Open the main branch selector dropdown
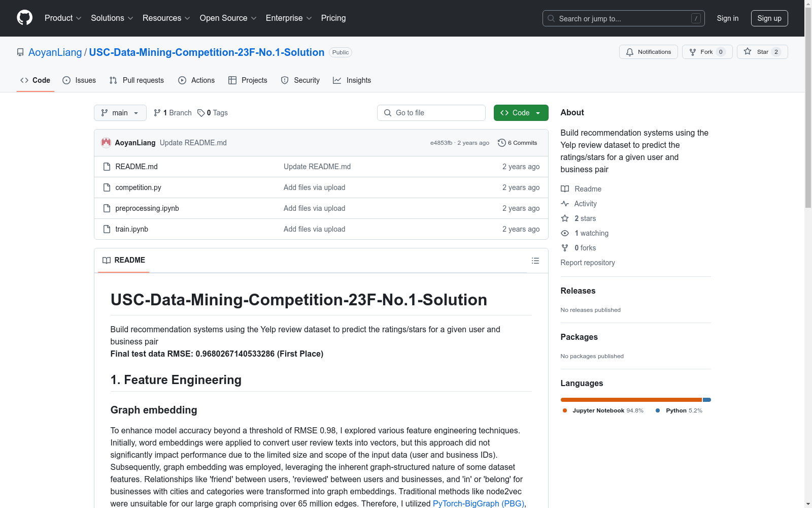 (x=120, y=113)
